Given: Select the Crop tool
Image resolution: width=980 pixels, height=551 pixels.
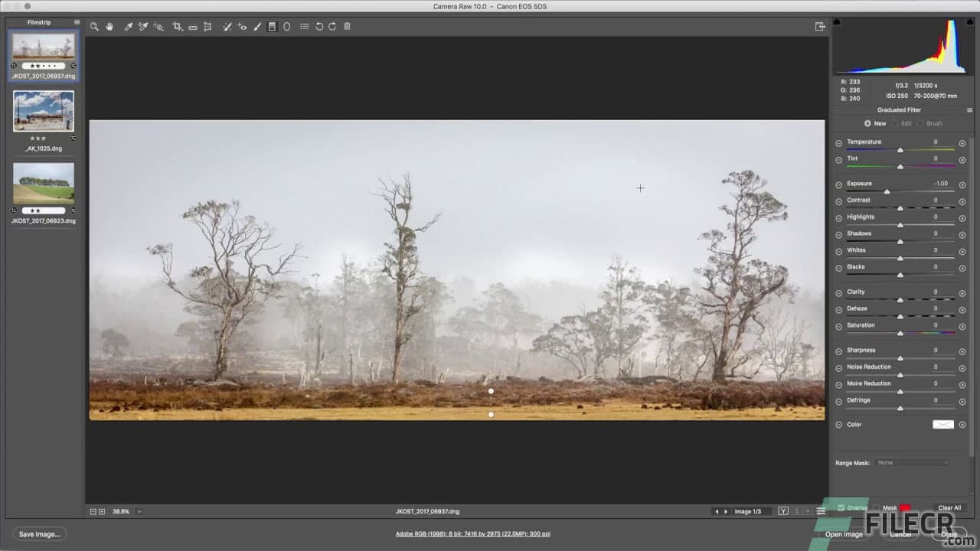Looking at the screenshot, I should (x=177, y=26).
